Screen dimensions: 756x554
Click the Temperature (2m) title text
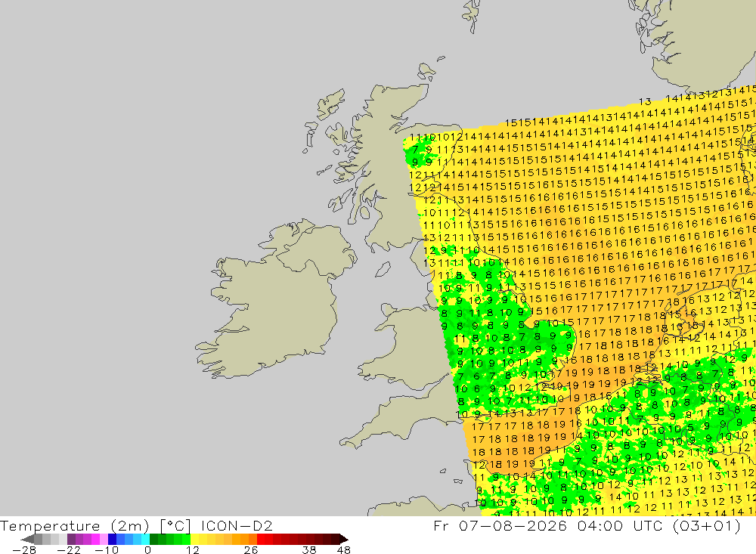(75, 525)
